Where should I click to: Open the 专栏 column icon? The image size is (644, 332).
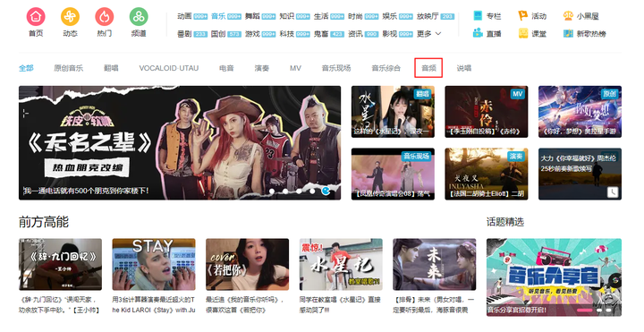tap(478, 15)
